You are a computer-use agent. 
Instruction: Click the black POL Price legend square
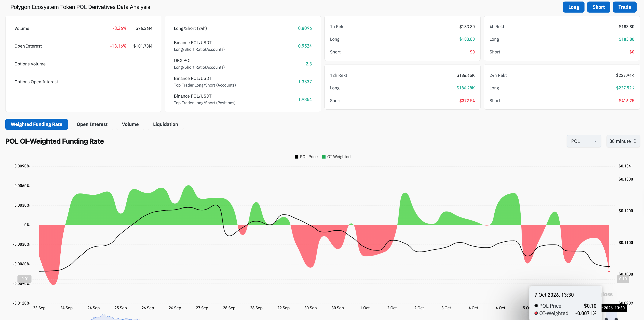coord(297,157)
